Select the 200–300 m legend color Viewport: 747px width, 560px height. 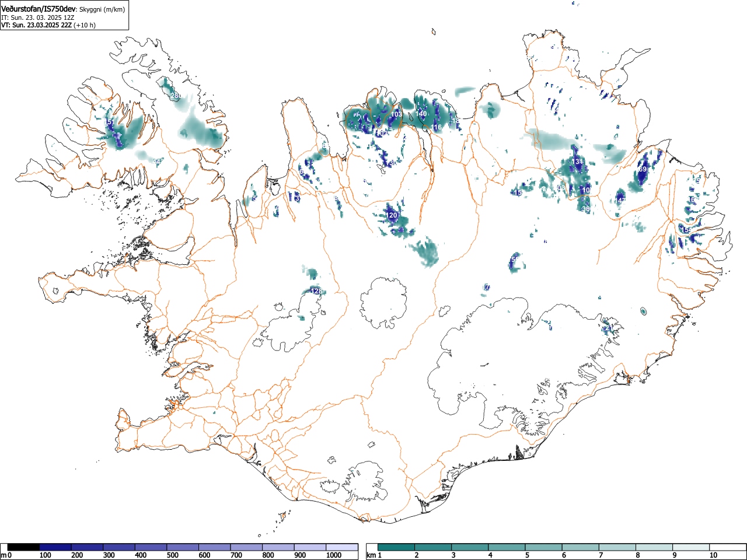pos(88,547)
